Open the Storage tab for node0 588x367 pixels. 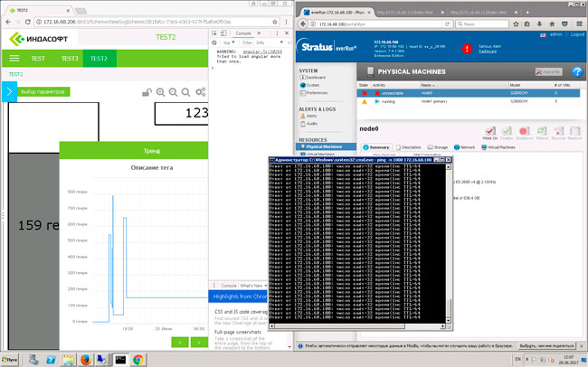point(438,147)
